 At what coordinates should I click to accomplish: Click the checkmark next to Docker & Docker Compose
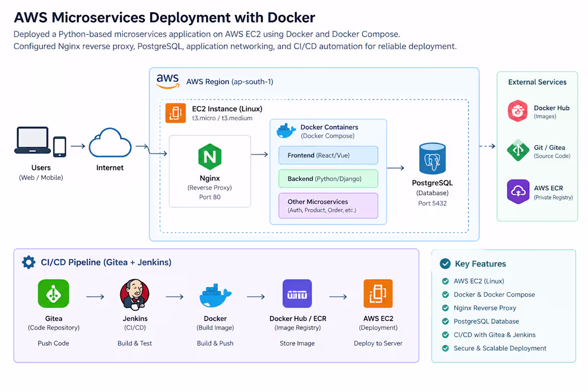pyautogui.click(x=445, y=295)
